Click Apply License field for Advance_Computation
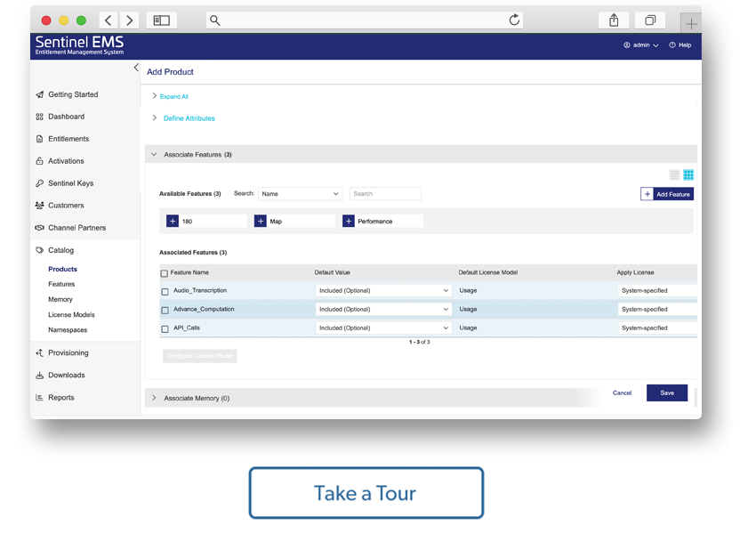The height and width of the screenshot is (534, 756). coord(657,309)
